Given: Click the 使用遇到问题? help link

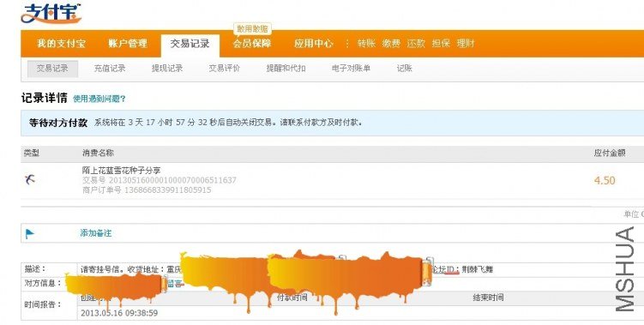Looking at the screenshot, I should [x=99, y=99].
